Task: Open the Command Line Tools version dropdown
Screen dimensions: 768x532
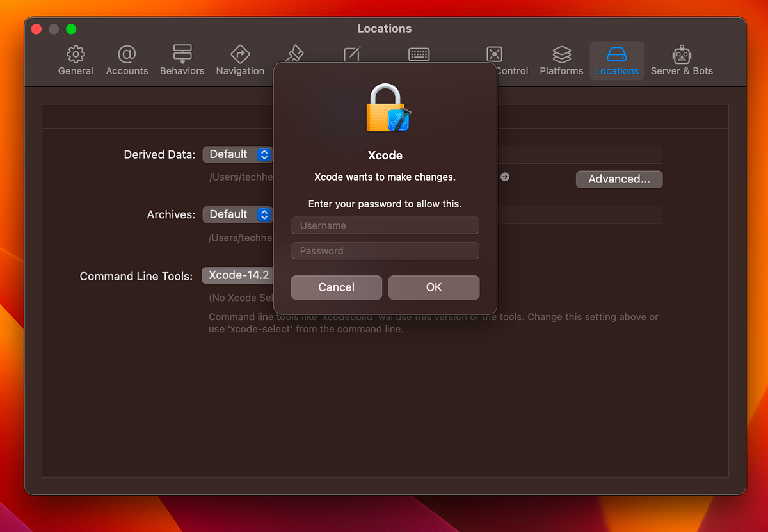Action: [x=237, y=275]
